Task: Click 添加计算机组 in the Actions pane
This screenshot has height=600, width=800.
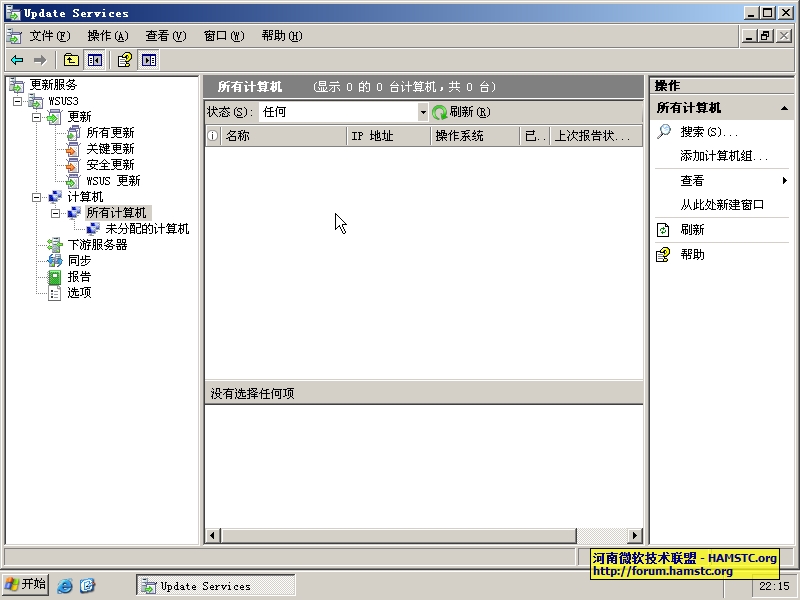Action: [721, 156]
